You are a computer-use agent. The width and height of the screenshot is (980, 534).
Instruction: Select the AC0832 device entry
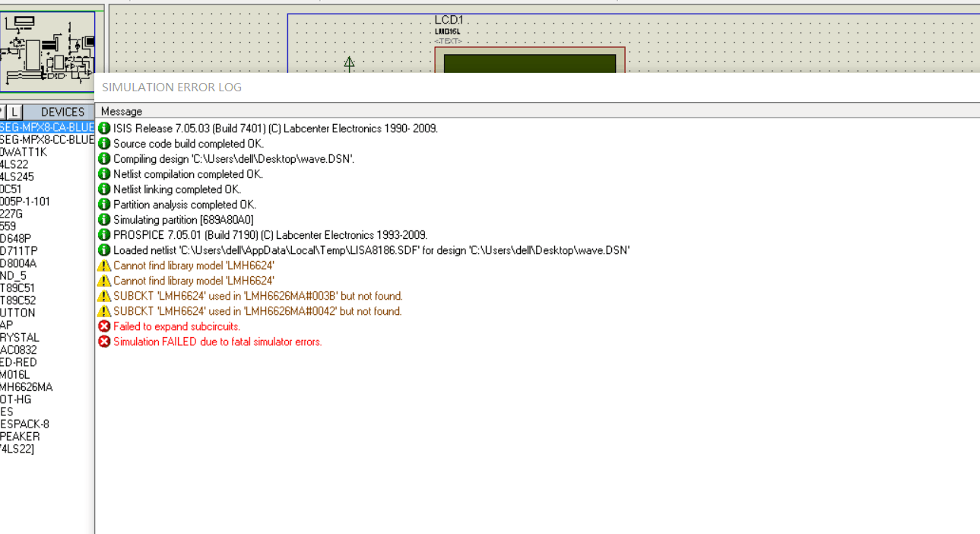point(18,350)
